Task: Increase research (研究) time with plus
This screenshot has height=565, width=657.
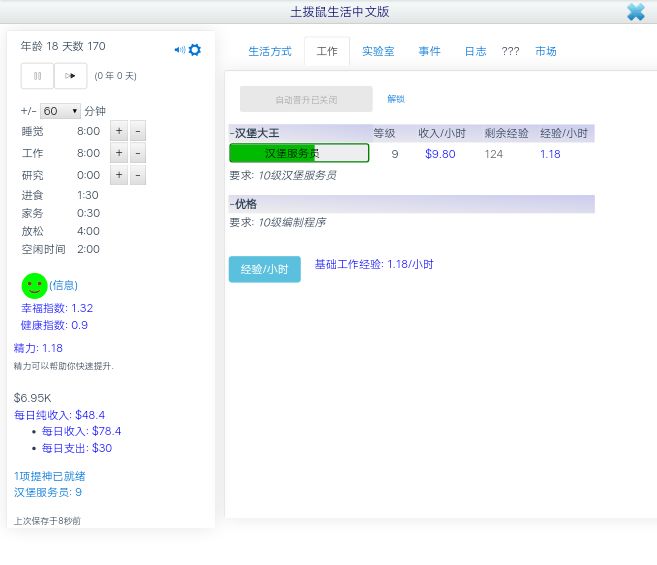Action: tap(119, 175)
